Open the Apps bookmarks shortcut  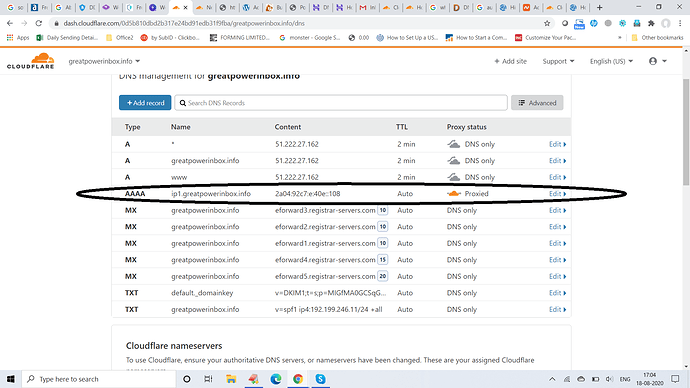tap(18, 38)
